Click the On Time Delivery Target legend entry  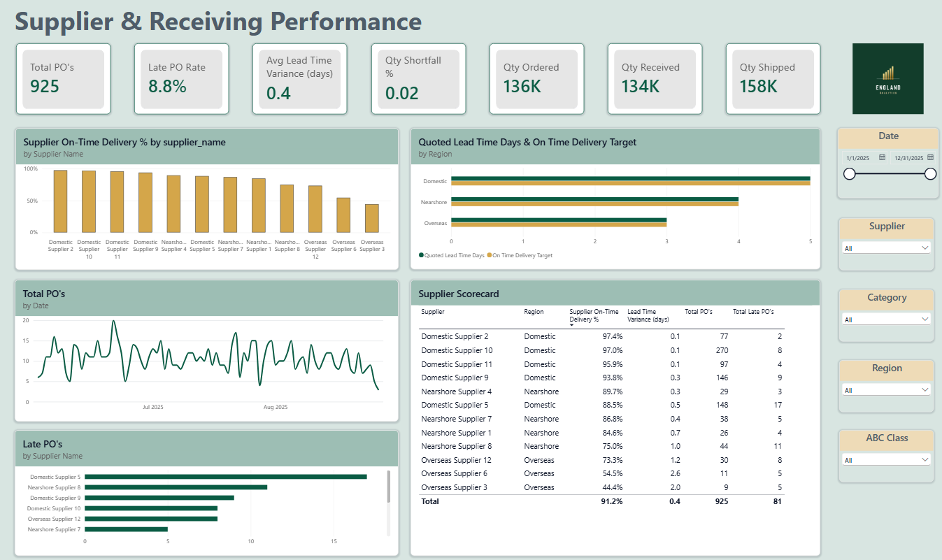pyautogui.click(x=520, y=256)
